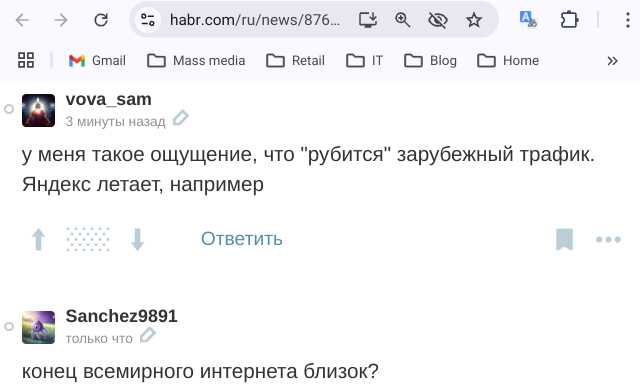Open three-dot menu on vova_sam's comment

click(x=608, y=239)
